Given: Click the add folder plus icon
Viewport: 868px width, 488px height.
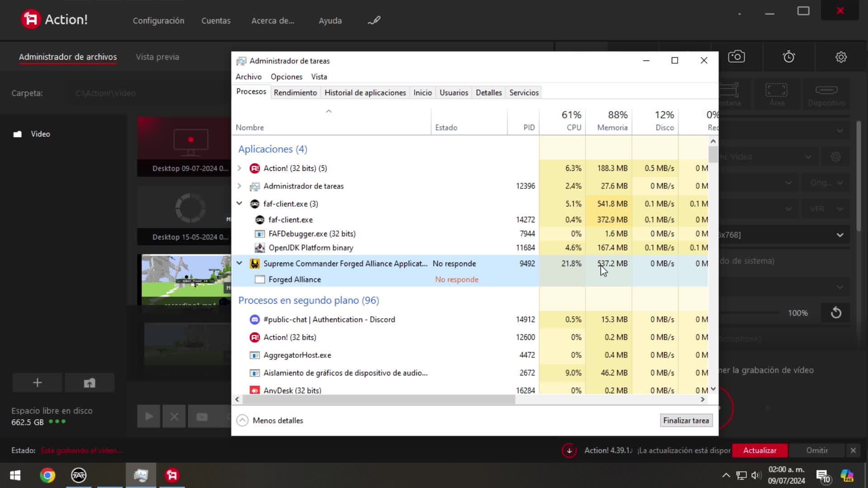Looking at the screenshot, I should (37, 383).
